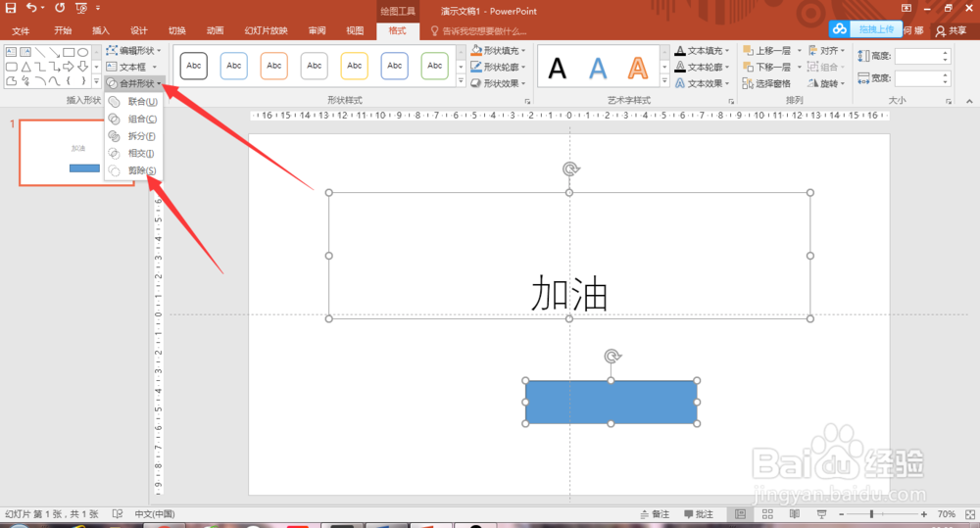Viewport: 980px width, 528px height.
Task: Open Selection Pane (选择窗格)
Action: (767, 83)
